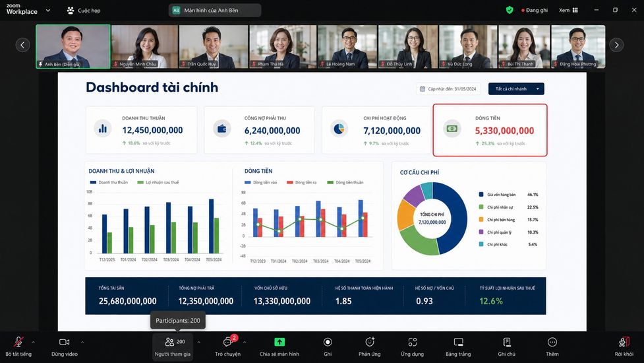Select Trần Quốc Huy video thumbnail
The width and height of the screenshot is (644, 363).
coord(214,46)
